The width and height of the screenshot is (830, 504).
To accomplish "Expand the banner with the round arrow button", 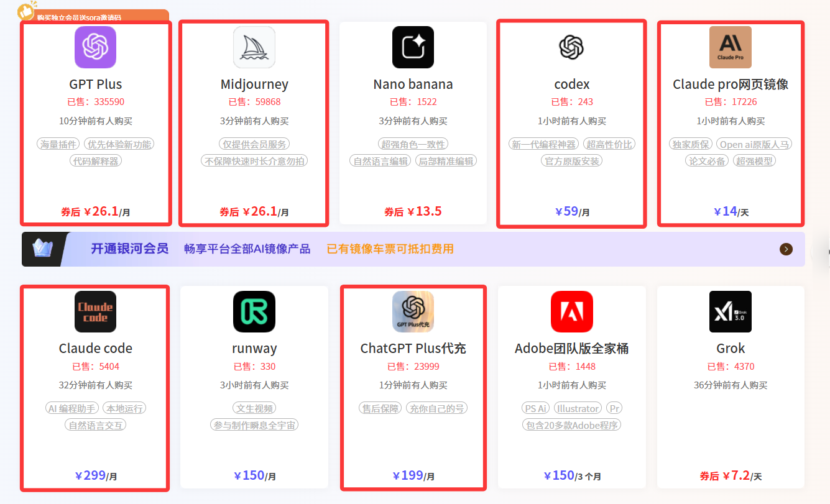I will coord(786,249).
